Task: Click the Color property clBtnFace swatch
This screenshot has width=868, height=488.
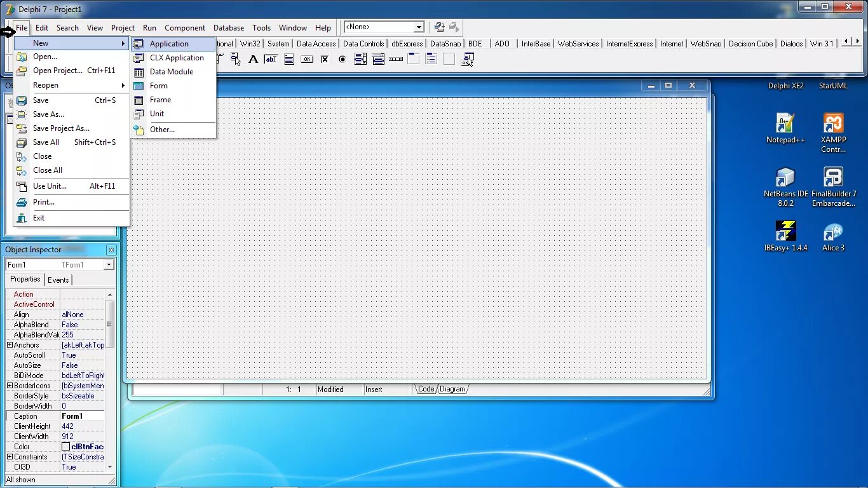Action: pos(65,447)
